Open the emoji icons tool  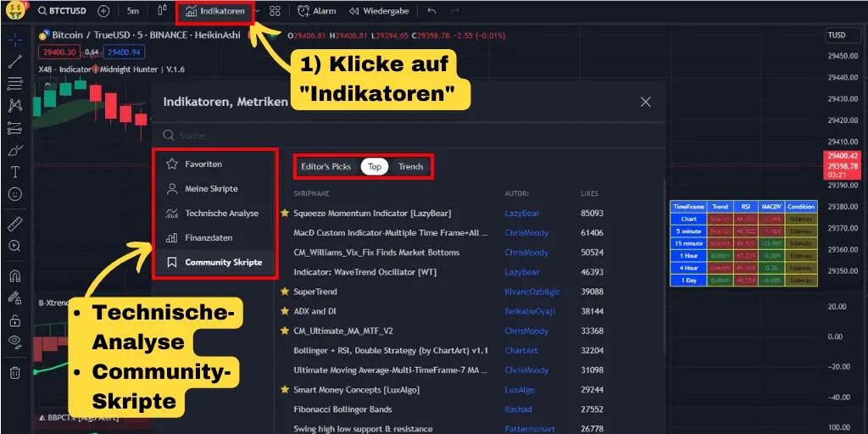click(x=15, y=194)
